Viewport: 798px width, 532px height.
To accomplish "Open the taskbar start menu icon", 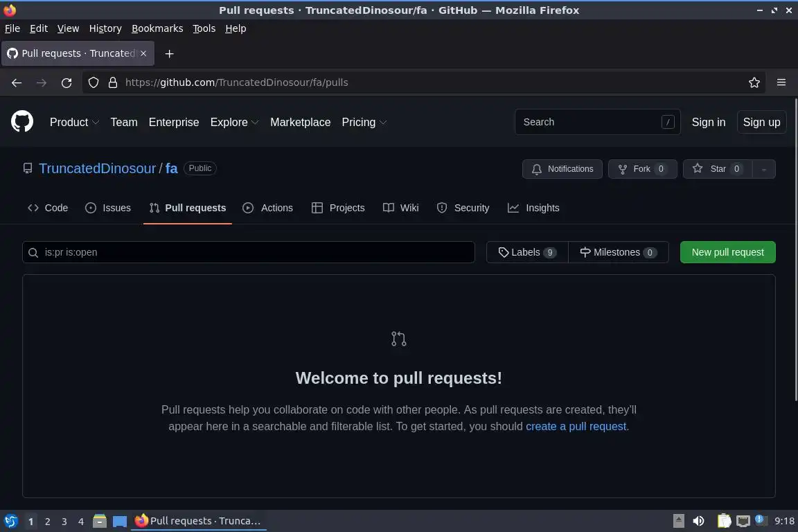I will pos(10,521).
